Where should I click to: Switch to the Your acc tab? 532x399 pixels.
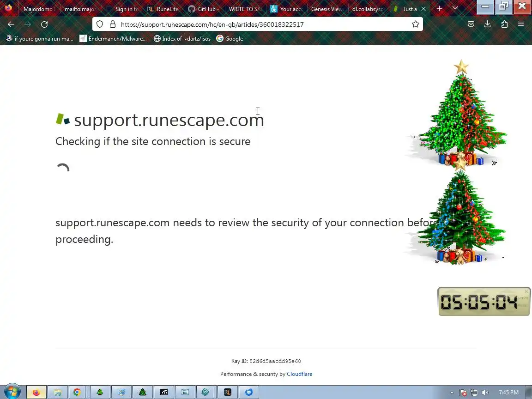287,9
